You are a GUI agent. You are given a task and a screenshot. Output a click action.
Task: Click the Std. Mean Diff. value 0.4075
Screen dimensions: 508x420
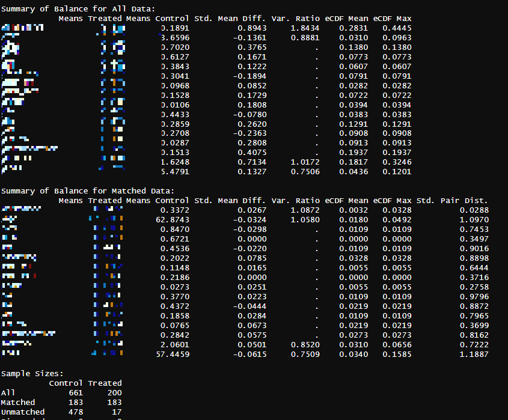(252, 153)
